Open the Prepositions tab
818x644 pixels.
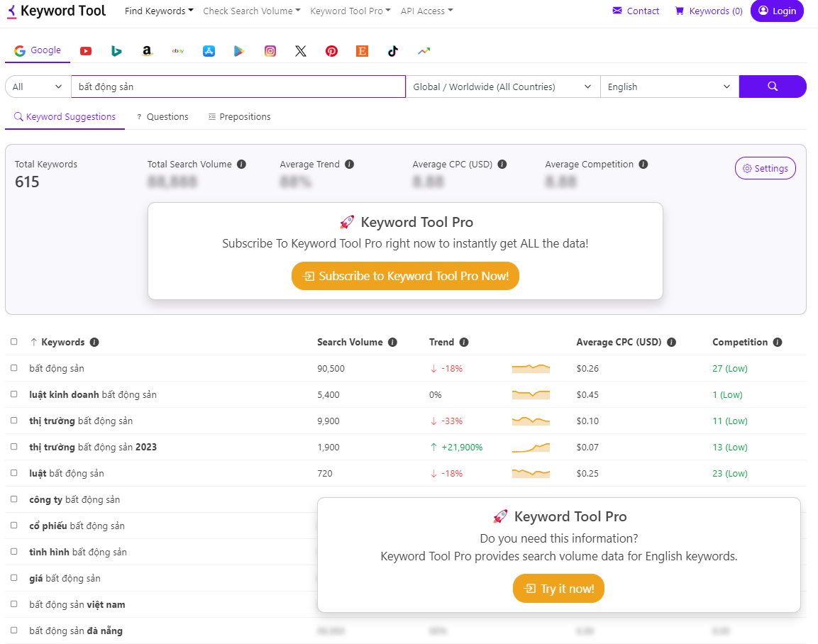pos(240,117)
